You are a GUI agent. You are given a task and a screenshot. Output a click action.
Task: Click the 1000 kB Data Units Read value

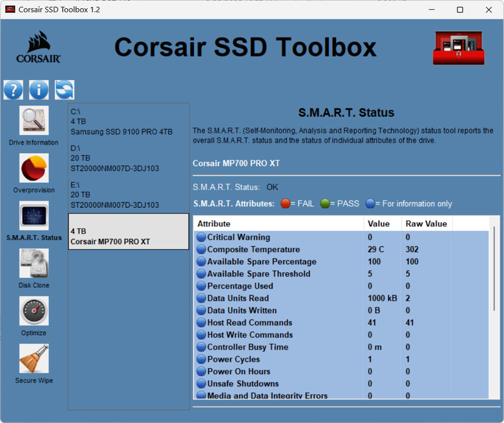(x=382, y=298)
